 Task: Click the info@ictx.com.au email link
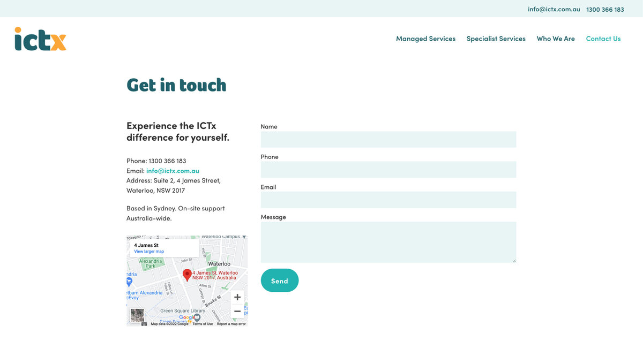coord(173,170)
